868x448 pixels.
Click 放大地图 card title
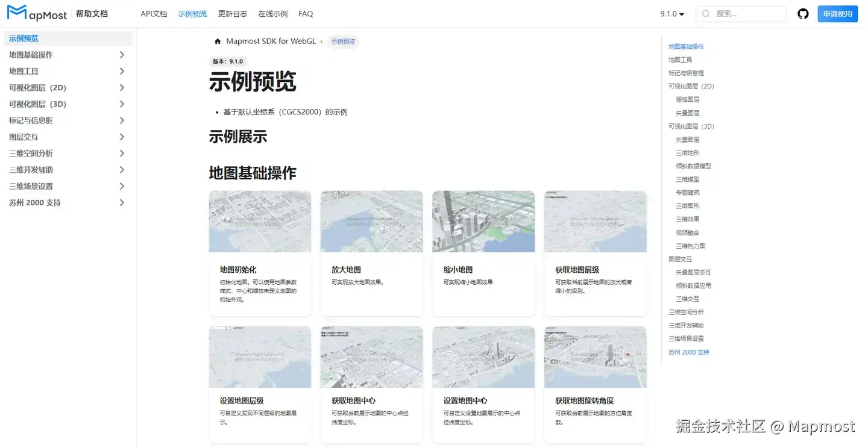click(346, 270)
